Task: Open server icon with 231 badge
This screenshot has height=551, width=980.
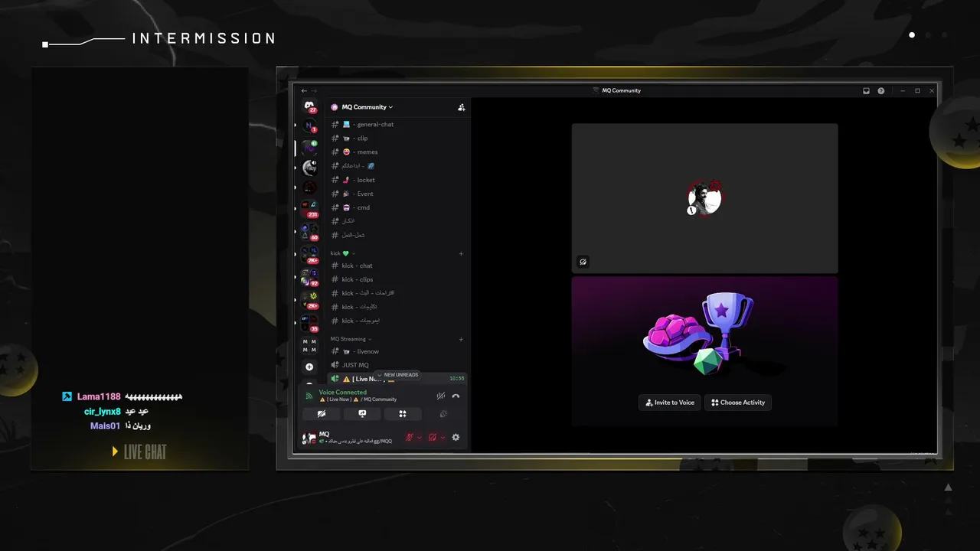Action: pos(309,208)
